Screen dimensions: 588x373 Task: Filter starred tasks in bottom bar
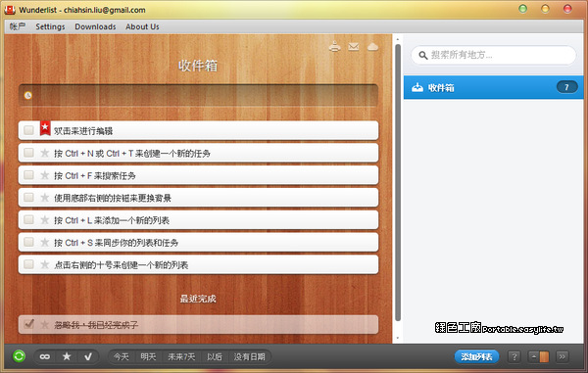67,356
